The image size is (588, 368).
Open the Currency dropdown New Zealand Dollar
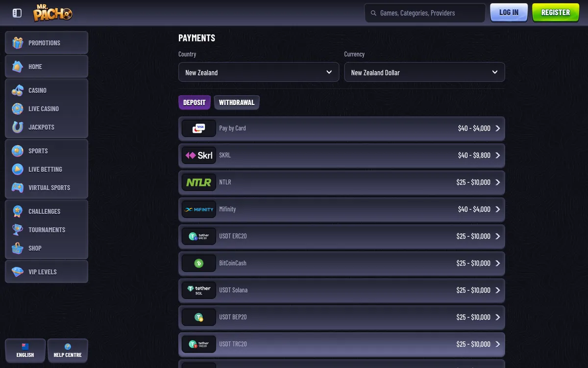pos(424,72)
